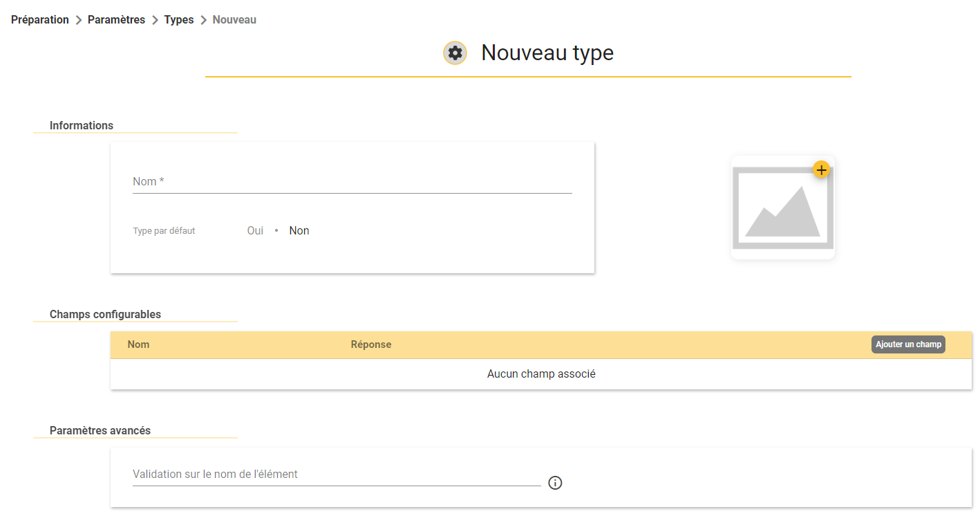The width and height of the screenshot is (980, 516).
Task: Focus the Nom required input field
Action: point(352,182)
